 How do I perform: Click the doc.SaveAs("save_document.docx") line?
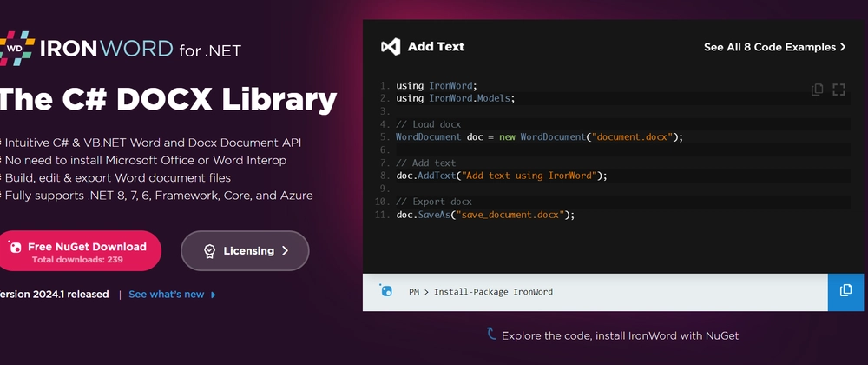pyautogui.click(x=485, y=215)
